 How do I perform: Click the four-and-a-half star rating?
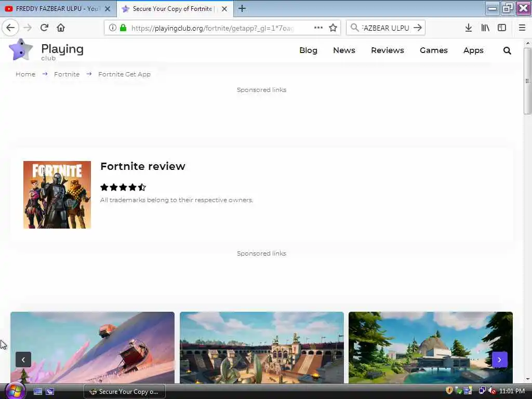click(123, 187)
